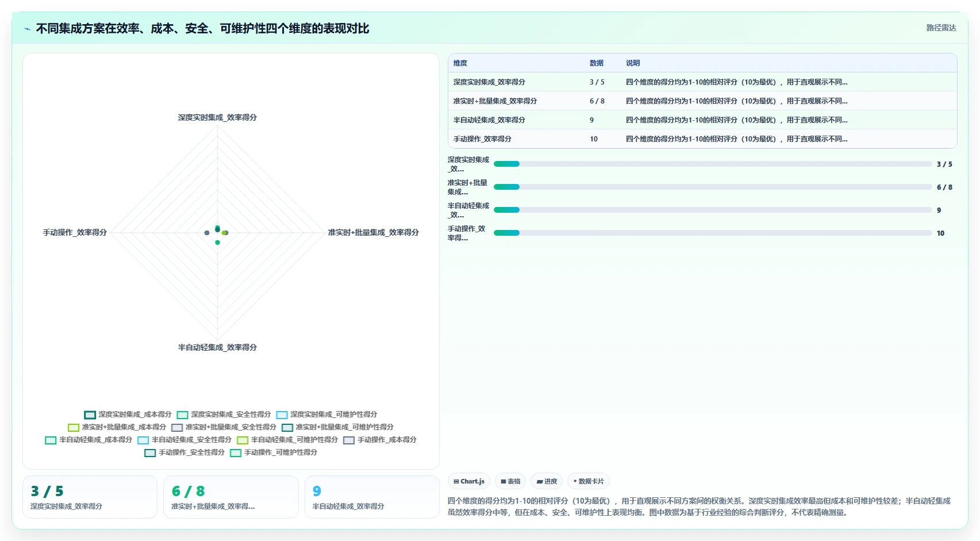Click the 说明 text in the 手动操作 table row

click(736, 139)
